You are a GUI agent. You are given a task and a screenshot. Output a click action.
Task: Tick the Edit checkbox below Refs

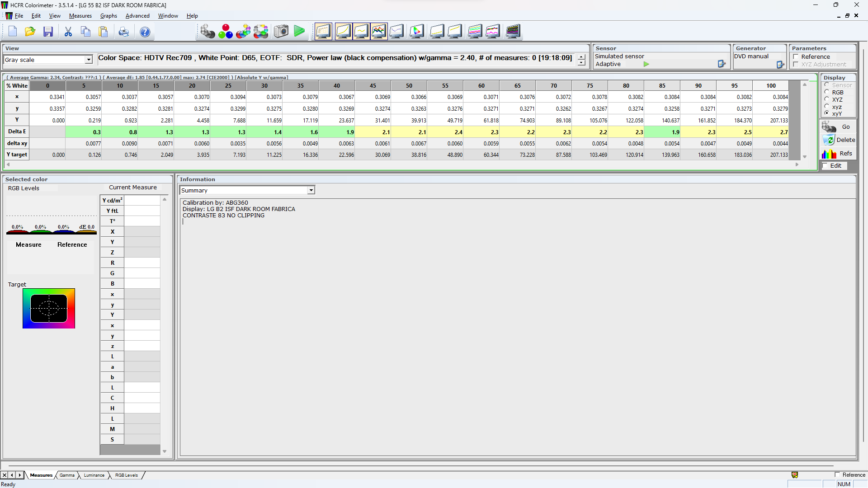pos(825,166)
